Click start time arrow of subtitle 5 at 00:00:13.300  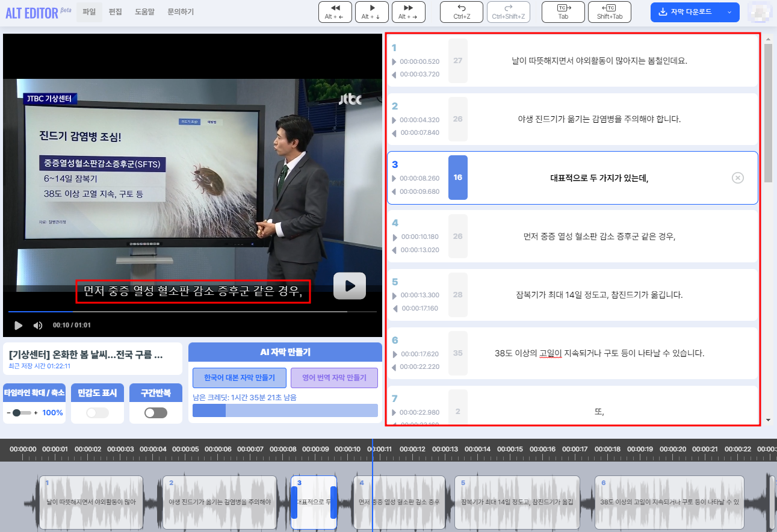(x=394, y=295)
